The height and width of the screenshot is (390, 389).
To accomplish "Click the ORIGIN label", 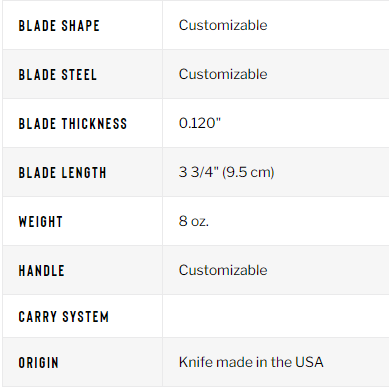I will click(39, 363).
